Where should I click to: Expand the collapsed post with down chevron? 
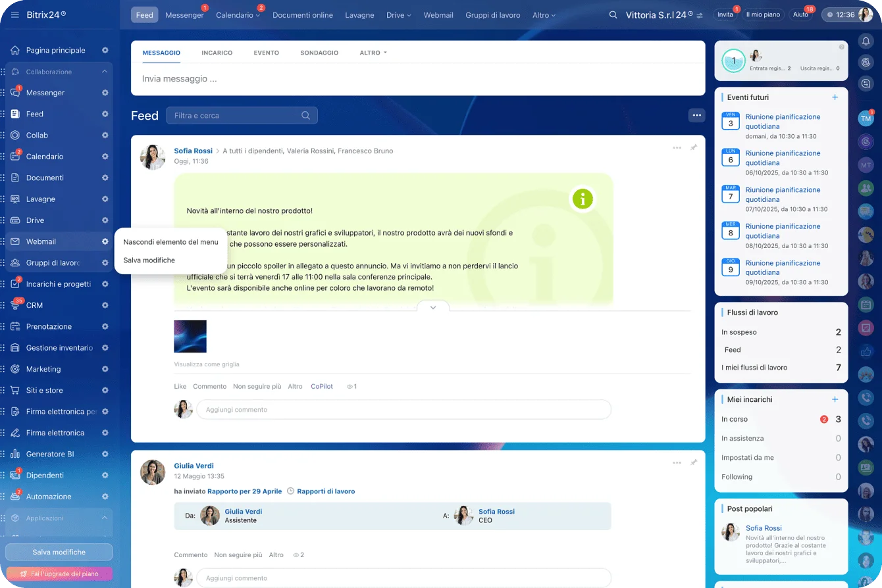tap(433, 307)
